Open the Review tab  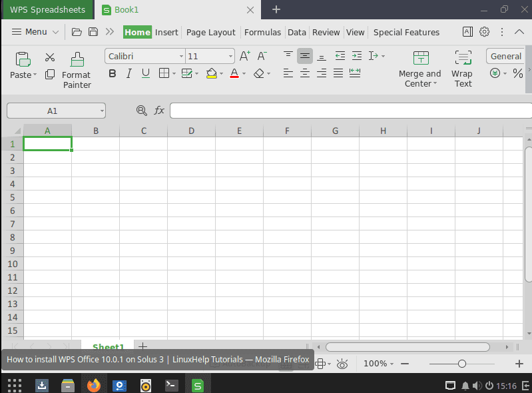326,32
